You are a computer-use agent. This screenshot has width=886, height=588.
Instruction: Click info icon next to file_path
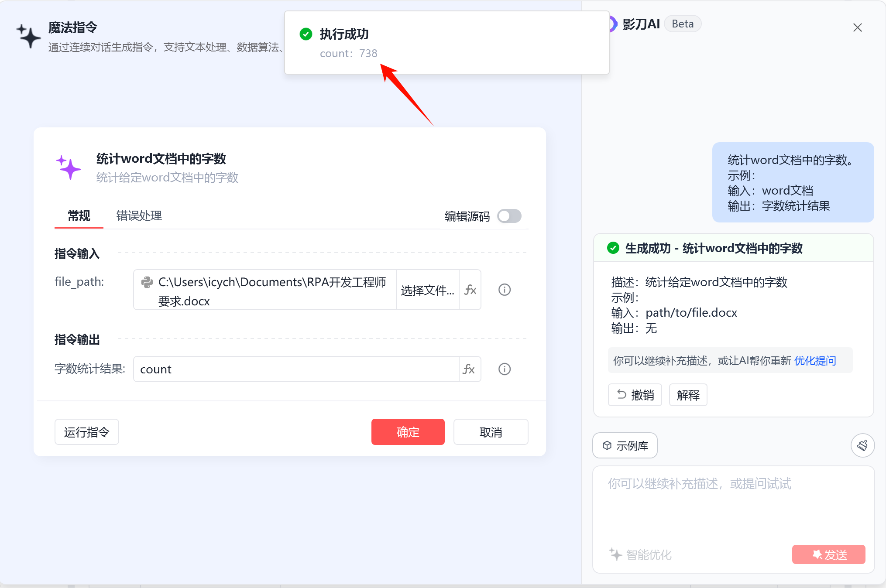505,290
